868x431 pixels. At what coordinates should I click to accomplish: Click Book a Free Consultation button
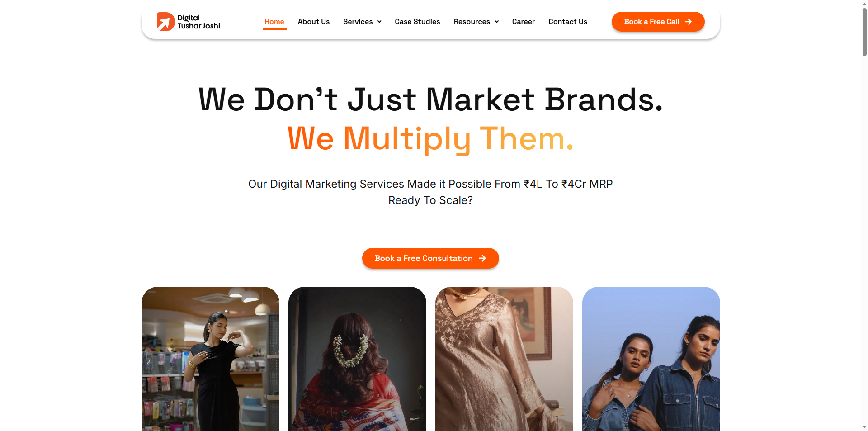coord(430,258)
